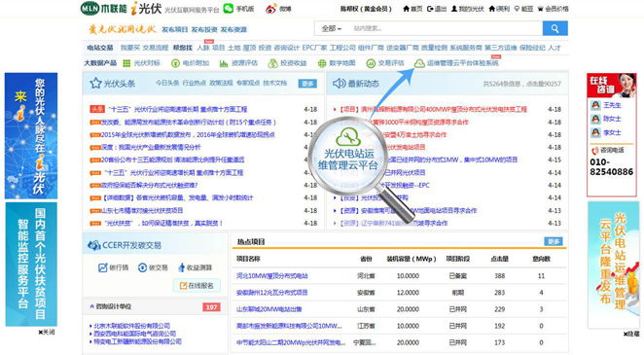Open 电价附加 icon in data products
Viewport: 644px width, 355px height.
pyautogui.click(x=175, y=63)
